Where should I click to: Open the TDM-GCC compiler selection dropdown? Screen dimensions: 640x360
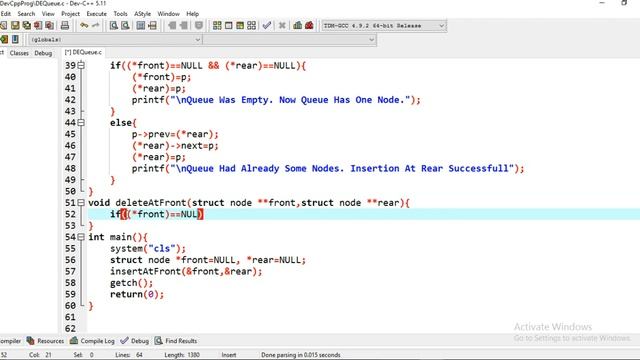coord(384,26)
